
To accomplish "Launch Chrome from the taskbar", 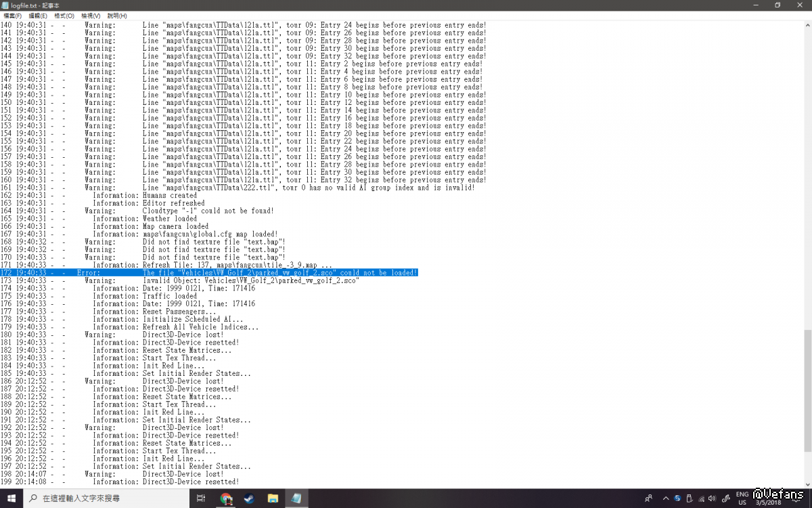I will 226,498.
